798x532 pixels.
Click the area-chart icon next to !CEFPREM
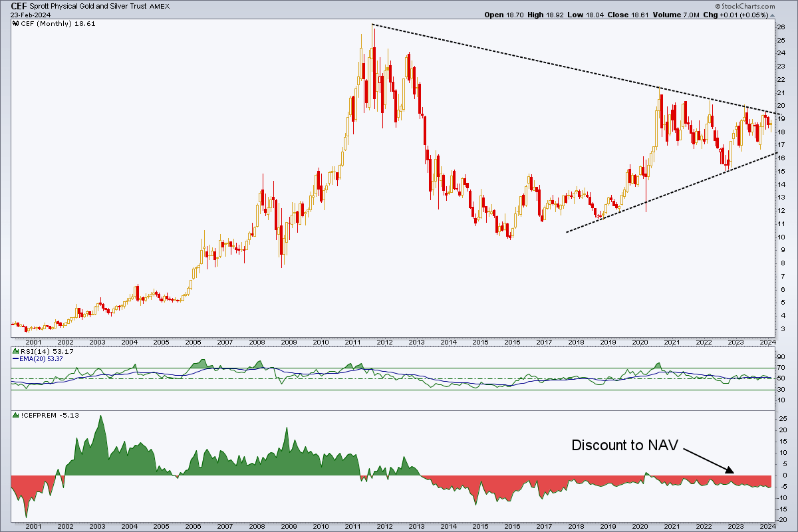point(17,416)
